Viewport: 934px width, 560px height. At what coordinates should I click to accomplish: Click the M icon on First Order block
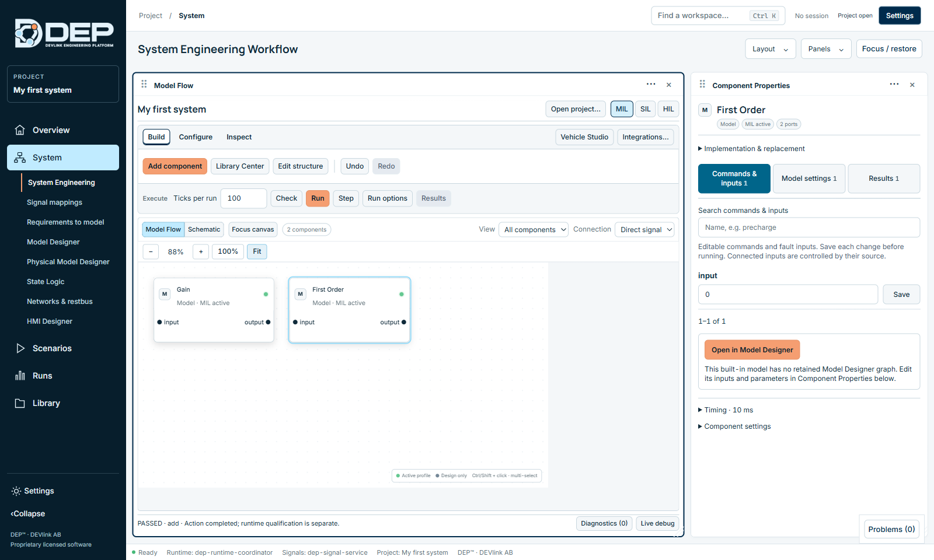(x=300, y=294)
